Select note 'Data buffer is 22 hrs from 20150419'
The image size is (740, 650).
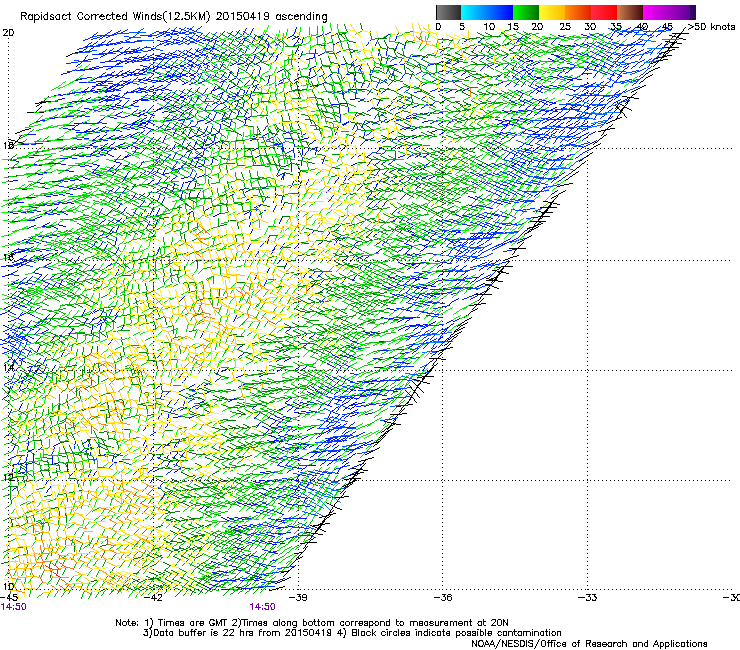(x=243, y=633)
